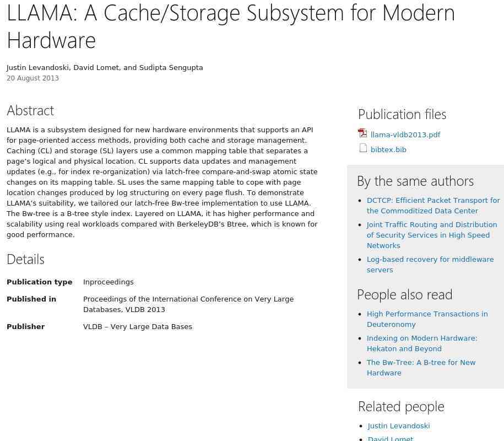Download the bibtex.bib file link
This screenshot has height=441, width=504.
(x=388, y=149)
